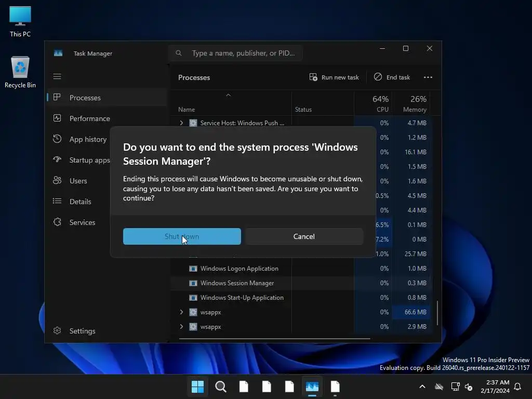The width and height of the screenshot is (532, 399).
Task: Click the magnifier icon in the search box
Action: (x=179, y=53)
